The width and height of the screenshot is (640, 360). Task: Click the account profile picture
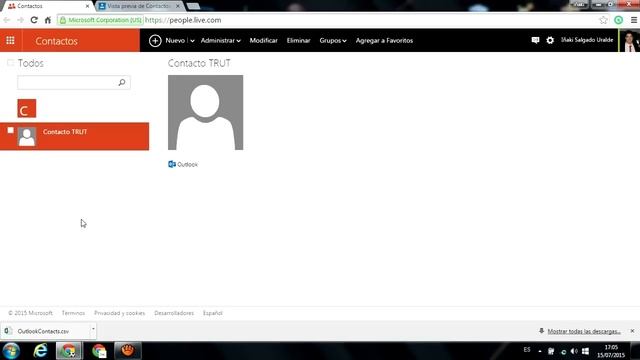(x=630, y=40)
